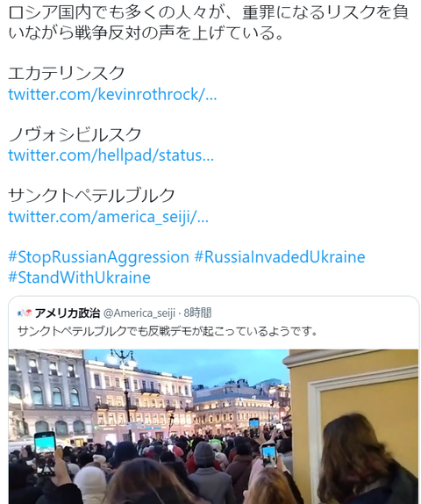Click the エカテリンスク city label
Screen dimensions: 421x504
point(67,73)
